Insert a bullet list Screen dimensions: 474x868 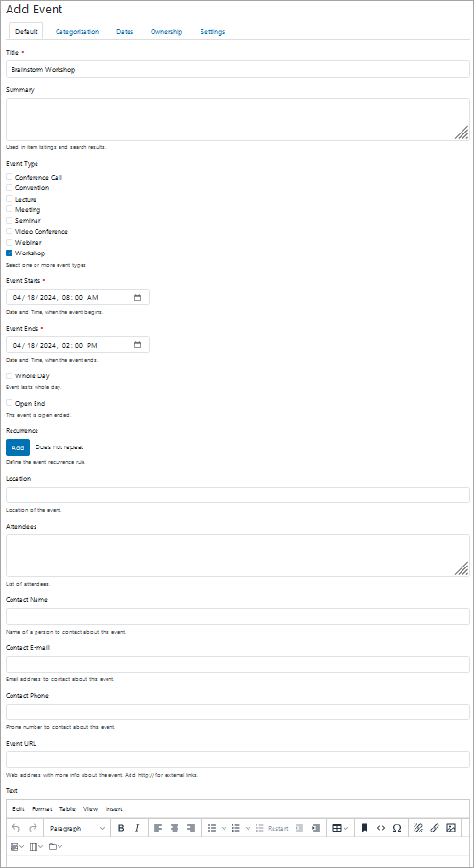(x=212, y=828)
